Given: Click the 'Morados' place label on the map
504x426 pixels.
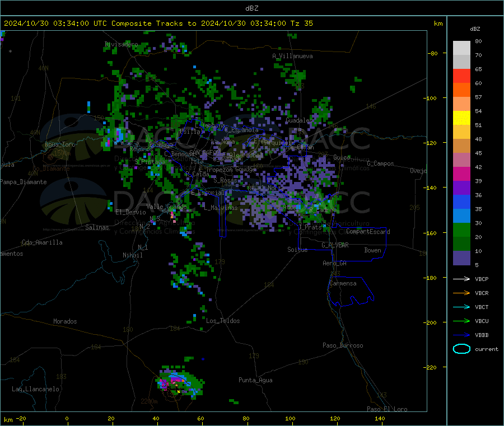Looking at the screenshot, I should point(65,321).
